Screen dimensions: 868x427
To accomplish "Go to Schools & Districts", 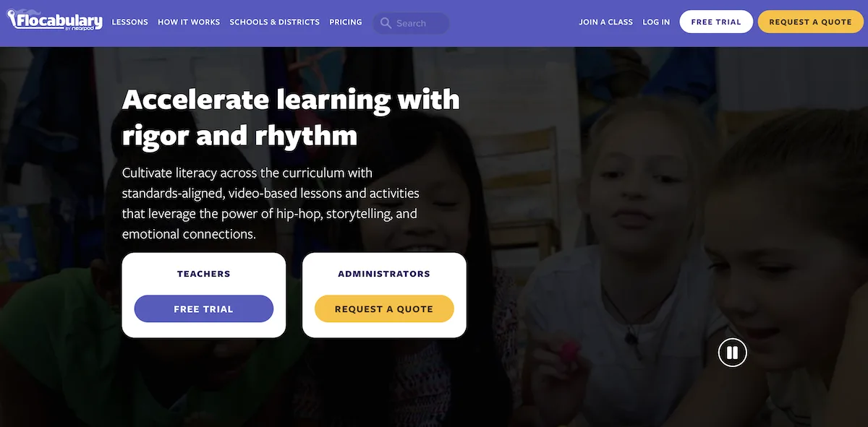I will click(274, 22).
